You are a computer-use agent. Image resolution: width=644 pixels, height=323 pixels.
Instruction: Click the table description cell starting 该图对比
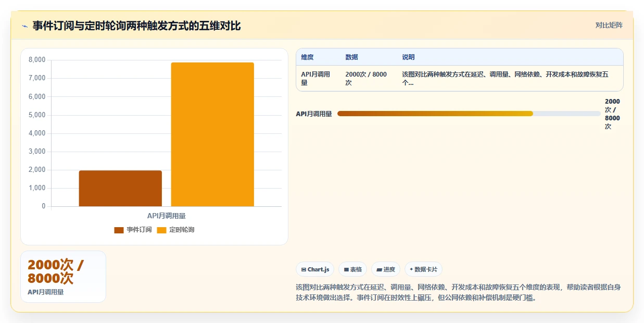tap(510, 78)
